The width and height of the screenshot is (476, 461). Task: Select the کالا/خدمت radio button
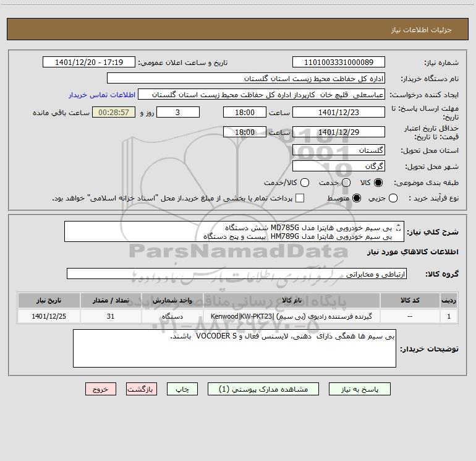305,183
